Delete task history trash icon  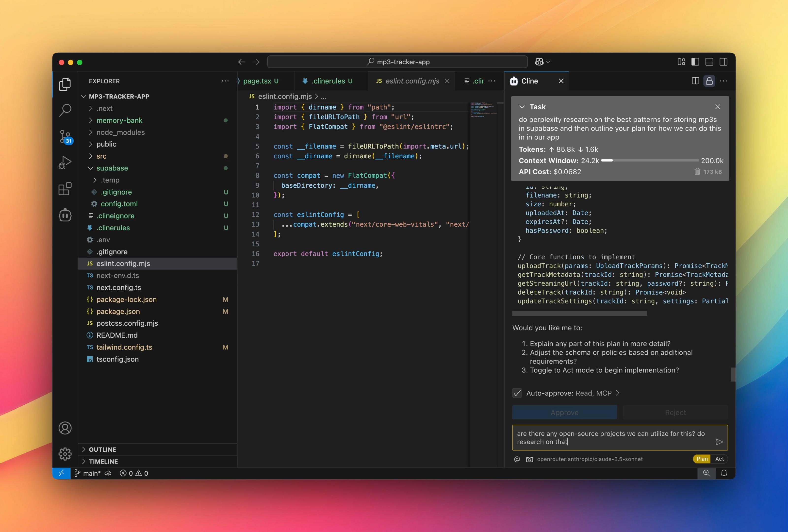point(697,172)
